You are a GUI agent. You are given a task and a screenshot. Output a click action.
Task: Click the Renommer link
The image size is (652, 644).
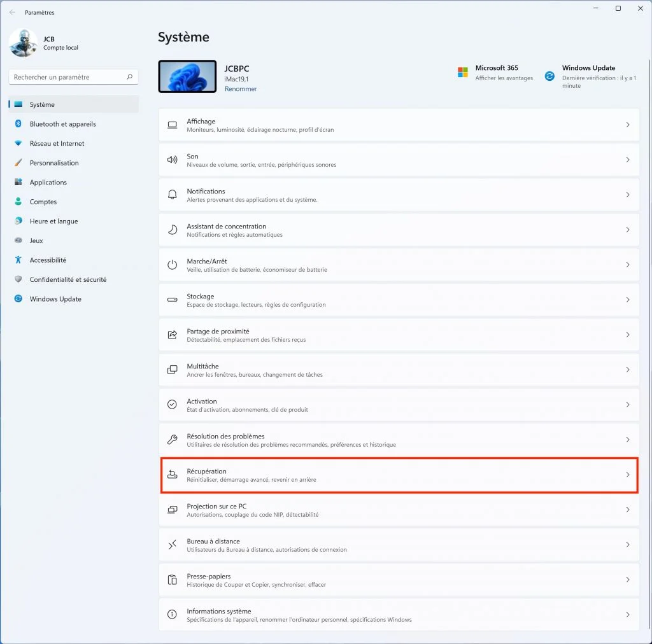tap(241, 89)
